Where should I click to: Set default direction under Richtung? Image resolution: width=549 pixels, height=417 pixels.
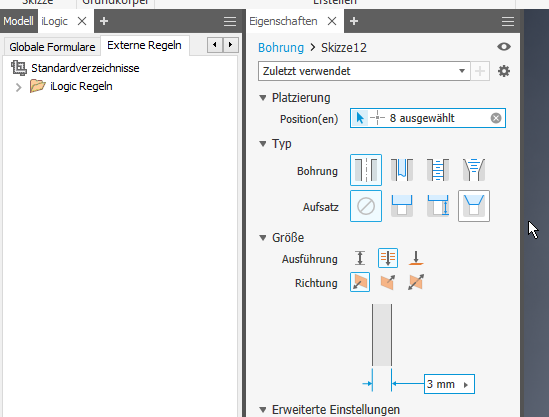[360, 282]
